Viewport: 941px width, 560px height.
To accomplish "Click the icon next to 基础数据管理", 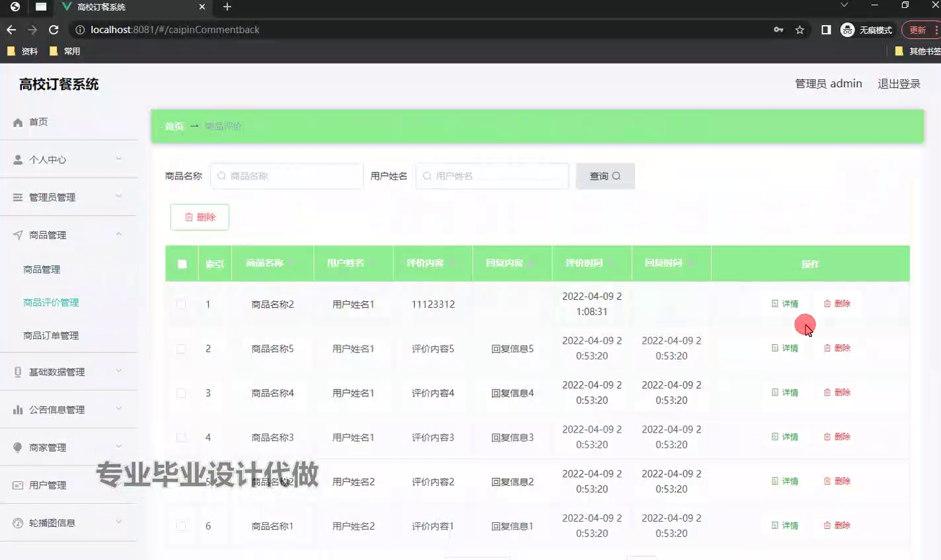I will [x=18, y=372].
